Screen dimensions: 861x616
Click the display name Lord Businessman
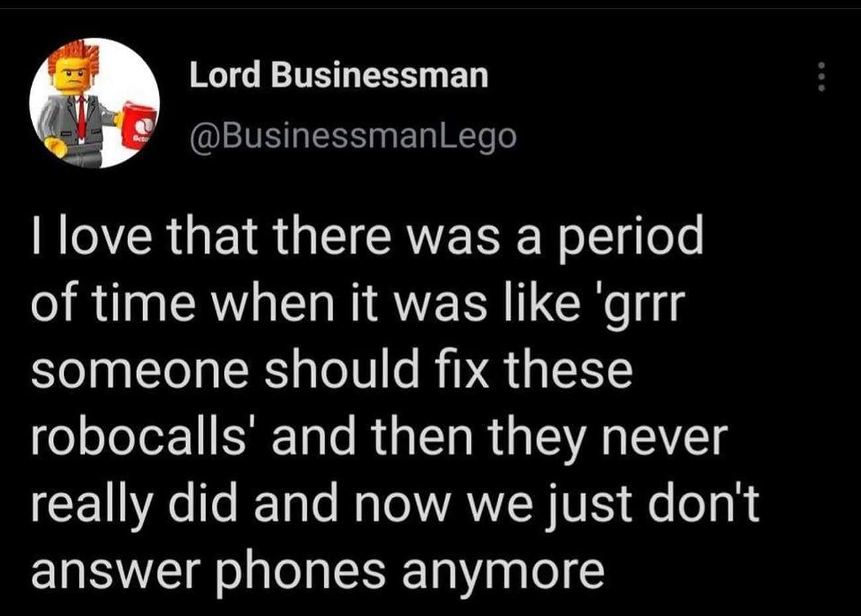point(338,75)
